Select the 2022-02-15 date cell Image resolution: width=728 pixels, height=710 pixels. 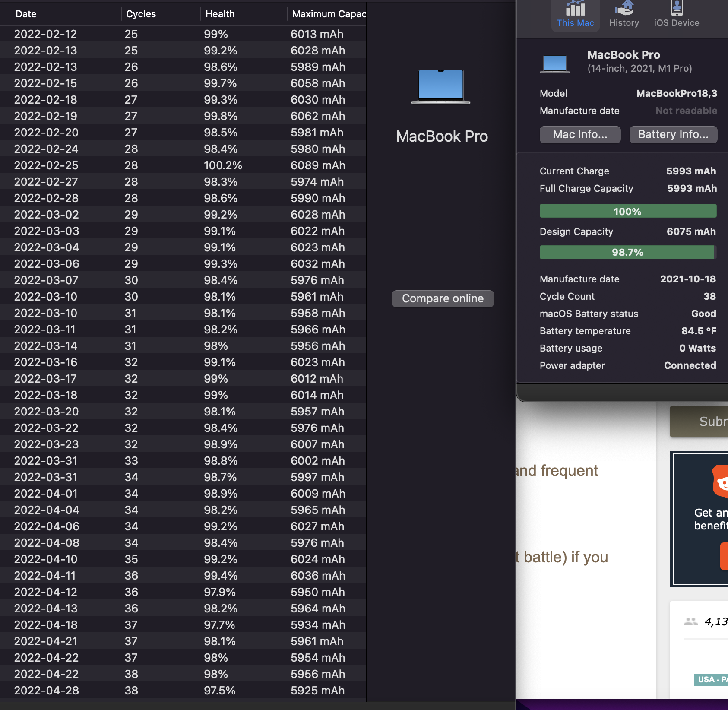(45, 83)
